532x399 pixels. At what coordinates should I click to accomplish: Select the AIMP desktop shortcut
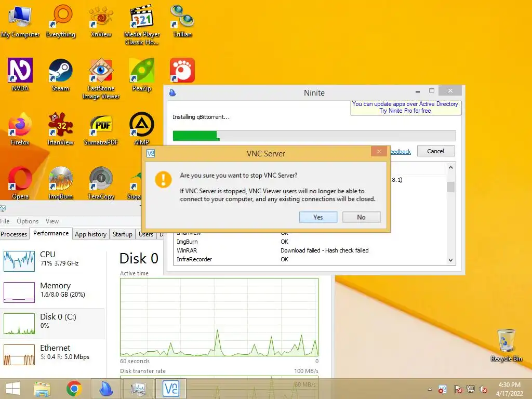click(x=142, y=129)
